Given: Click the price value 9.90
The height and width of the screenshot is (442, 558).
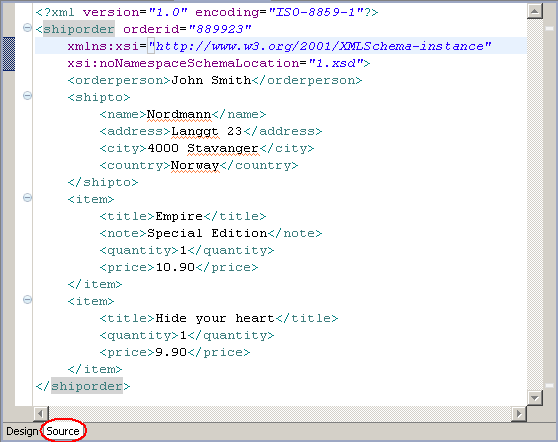Looking at the screenshot, I should [x=171, y=352].
